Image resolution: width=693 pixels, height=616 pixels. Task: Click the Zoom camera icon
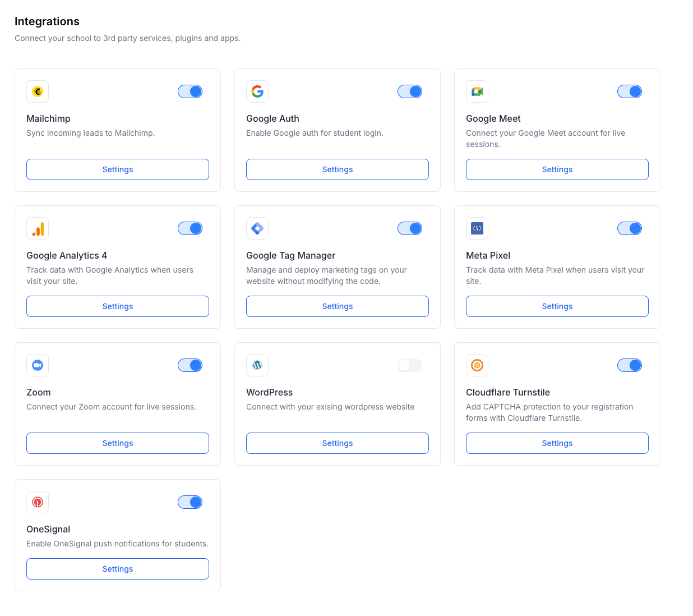pyautogui.click(x=38, y=365)
